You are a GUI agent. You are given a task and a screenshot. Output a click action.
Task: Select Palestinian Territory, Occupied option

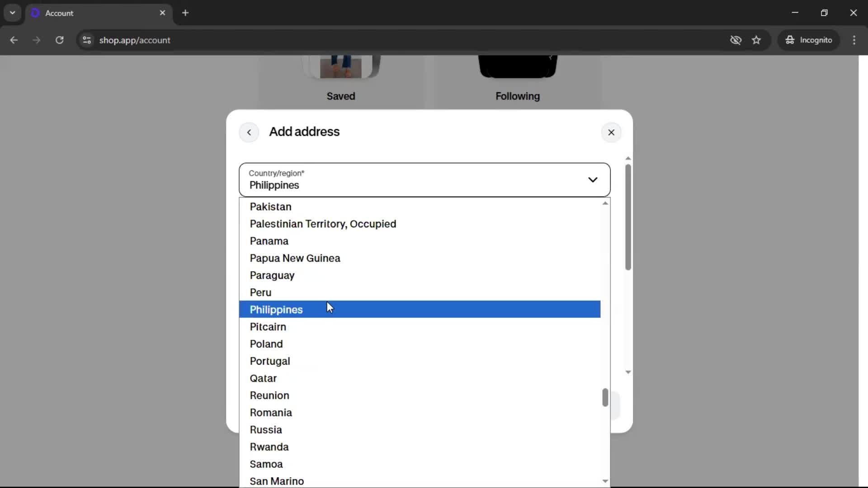pos(323,224)
